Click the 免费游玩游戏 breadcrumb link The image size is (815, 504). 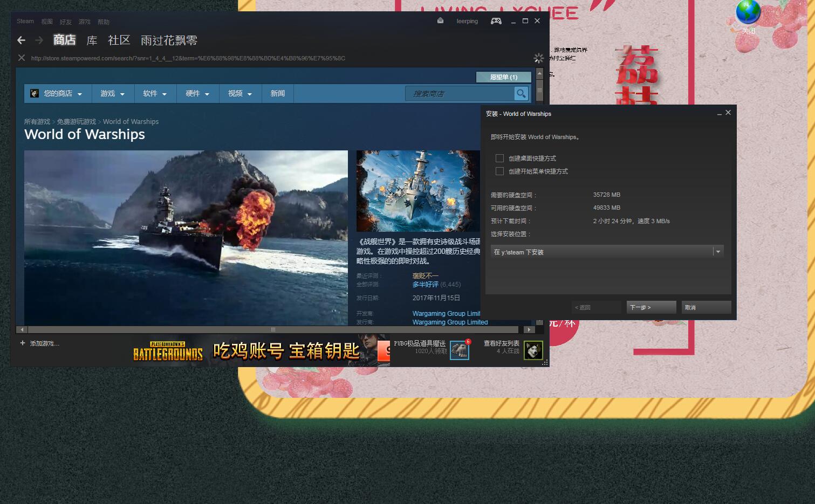(77, 122)
